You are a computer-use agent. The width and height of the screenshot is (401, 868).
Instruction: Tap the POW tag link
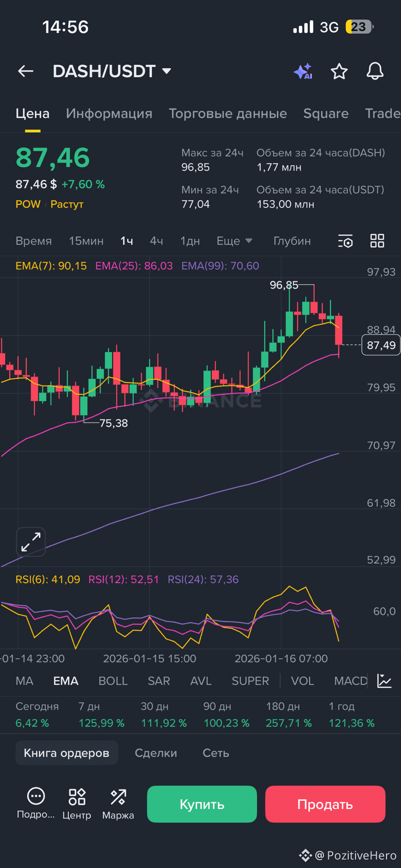pos(28,204)
